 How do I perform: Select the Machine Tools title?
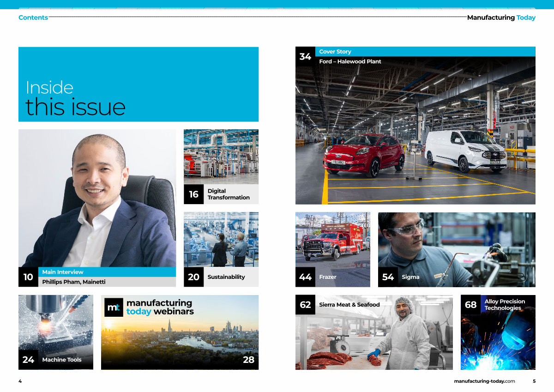pos(62,360)
